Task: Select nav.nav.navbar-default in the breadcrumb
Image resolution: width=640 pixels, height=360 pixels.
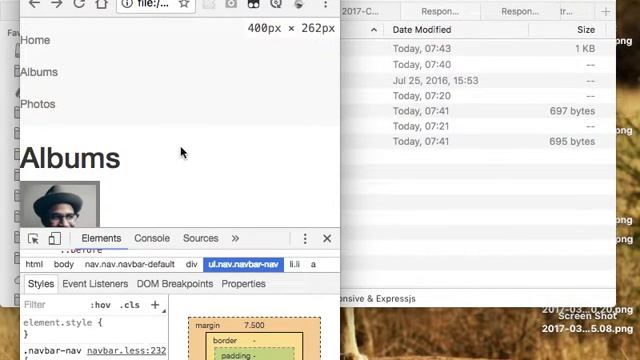Action: tap(130, 264)
